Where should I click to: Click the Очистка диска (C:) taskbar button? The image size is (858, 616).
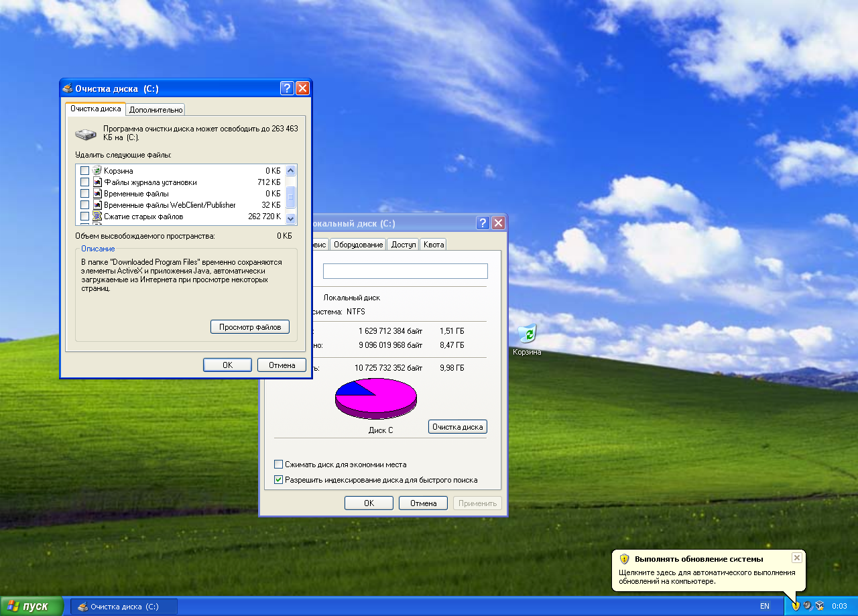point(124,607)
